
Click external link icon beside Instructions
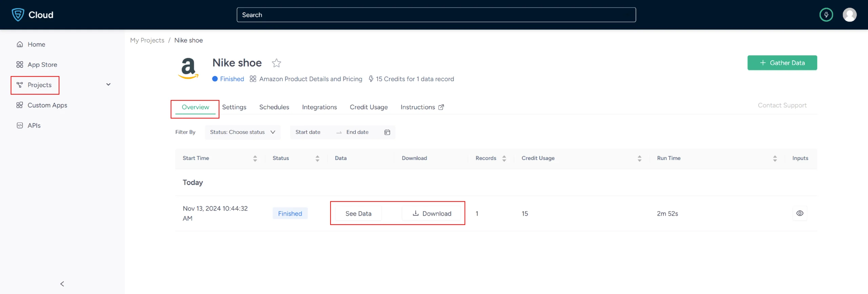pos(441,107)
